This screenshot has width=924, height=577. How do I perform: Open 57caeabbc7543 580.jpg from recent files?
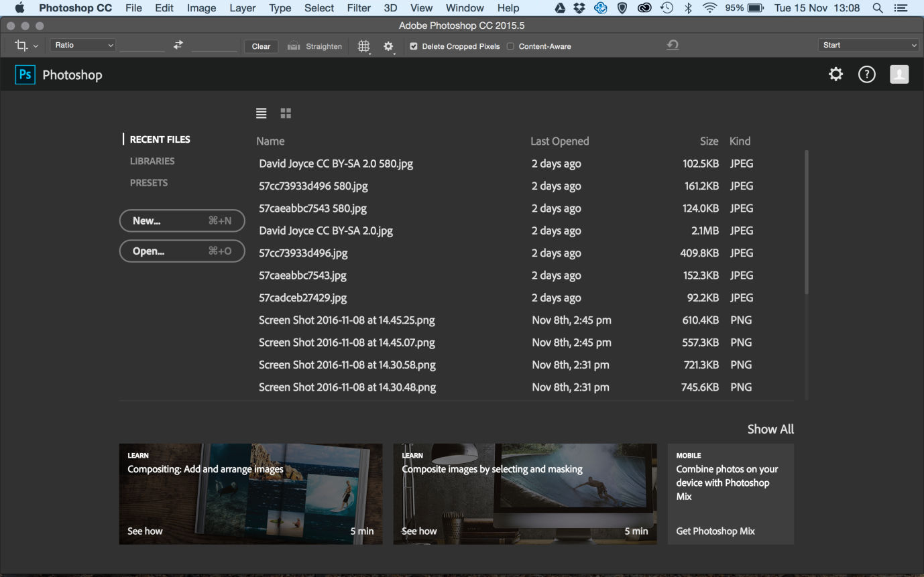[313, 208]
